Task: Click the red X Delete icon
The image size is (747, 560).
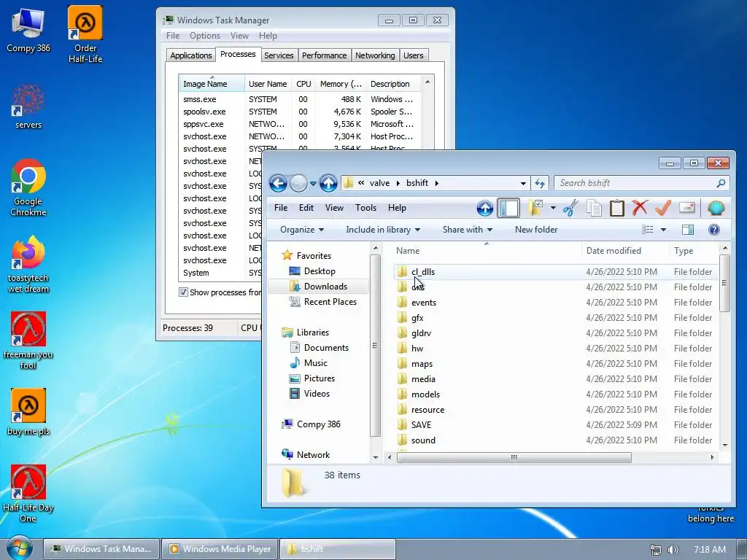Action: (640, 208)
